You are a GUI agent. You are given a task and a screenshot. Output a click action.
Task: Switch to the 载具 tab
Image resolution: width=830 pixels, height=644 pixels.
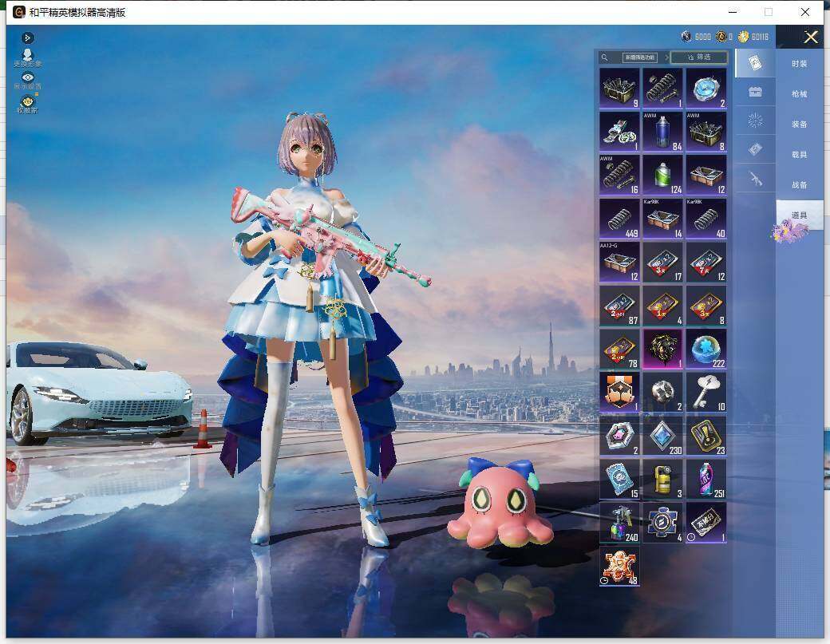tap(800, 155)
